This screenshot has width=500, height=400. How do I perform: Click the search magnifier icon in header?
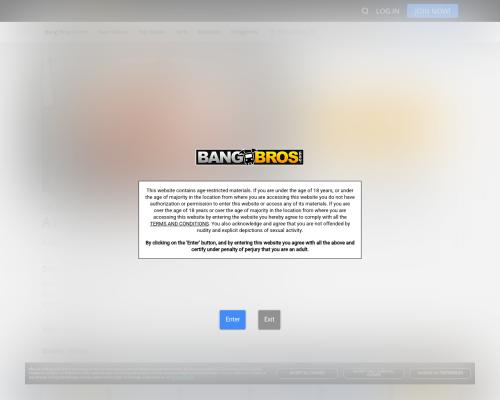365,11
